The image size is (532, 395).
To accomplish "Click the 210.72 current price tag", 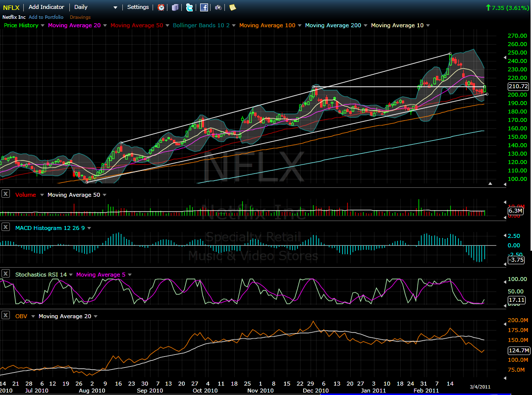I will (518, 87).
